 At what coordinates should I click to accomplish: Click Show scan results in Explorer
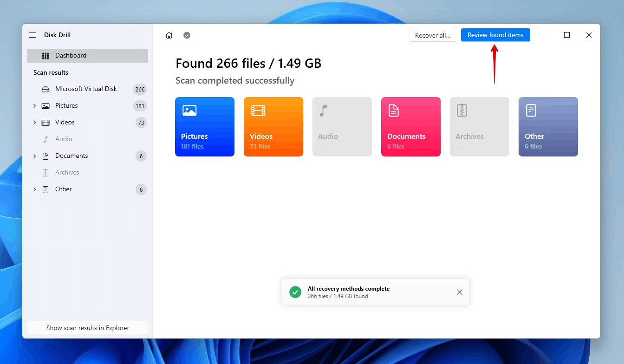87,328
